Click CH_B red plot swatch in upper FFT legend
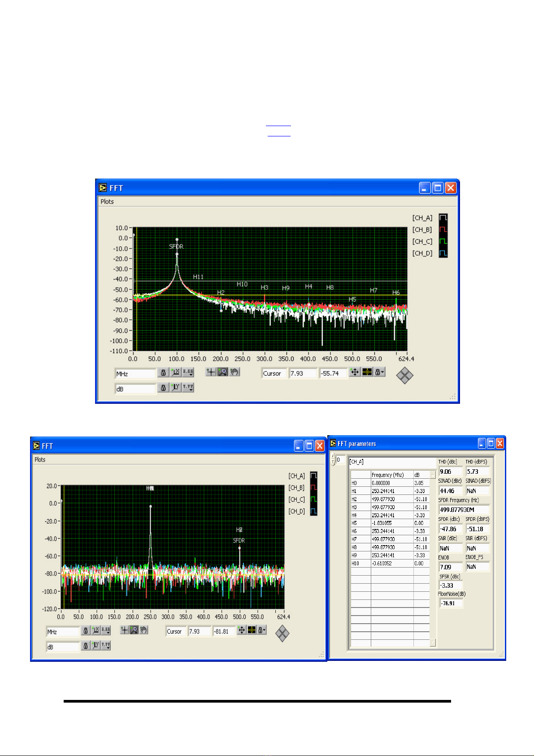 [443, 230]
